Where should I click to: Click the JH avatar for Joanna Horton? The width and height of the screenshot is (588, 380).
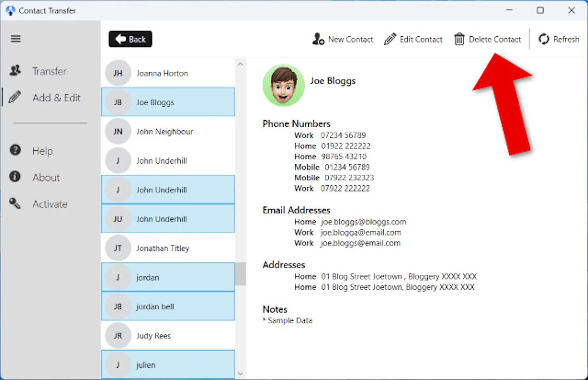[x=118, y=73]
